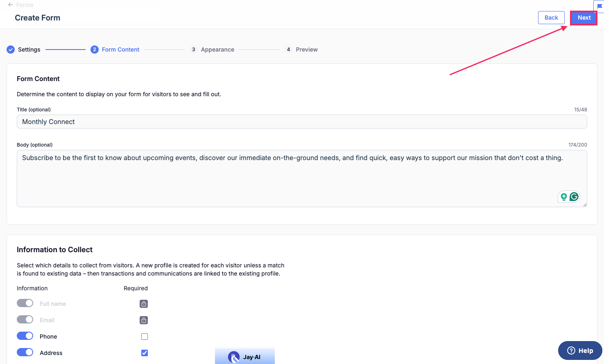Click the 174/200 character counter

coord(577,145)
